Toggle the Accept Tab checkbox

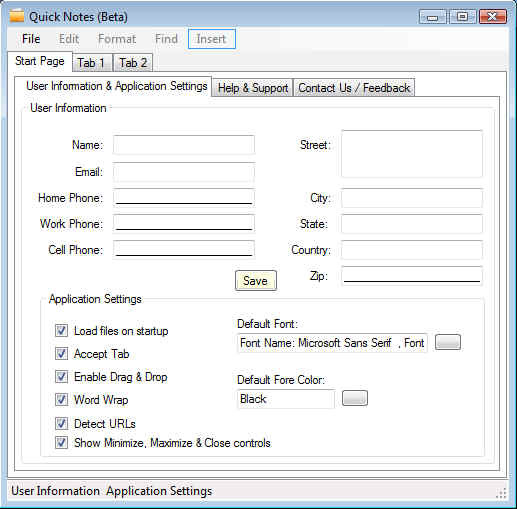(61, 354)
